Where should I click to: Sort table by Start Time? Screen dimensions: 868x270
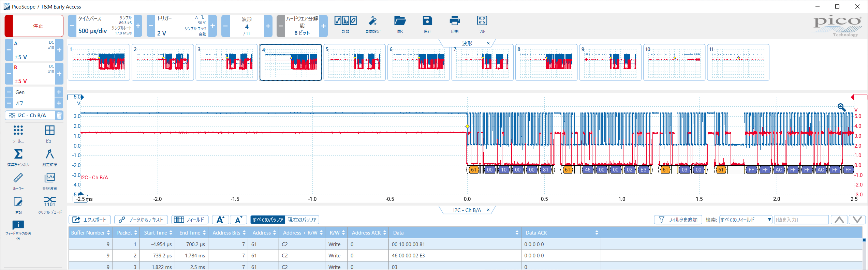coord(158,233)
